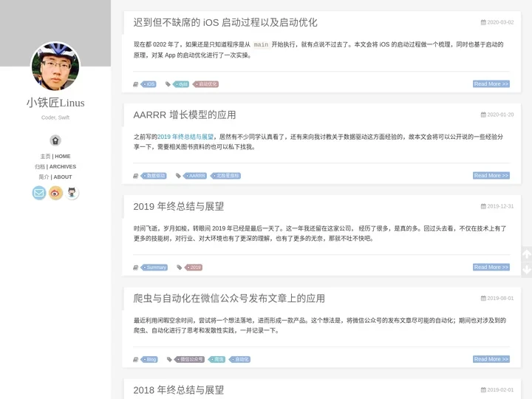
Task: Click Read More on the AARRR post
Action: 491,175
